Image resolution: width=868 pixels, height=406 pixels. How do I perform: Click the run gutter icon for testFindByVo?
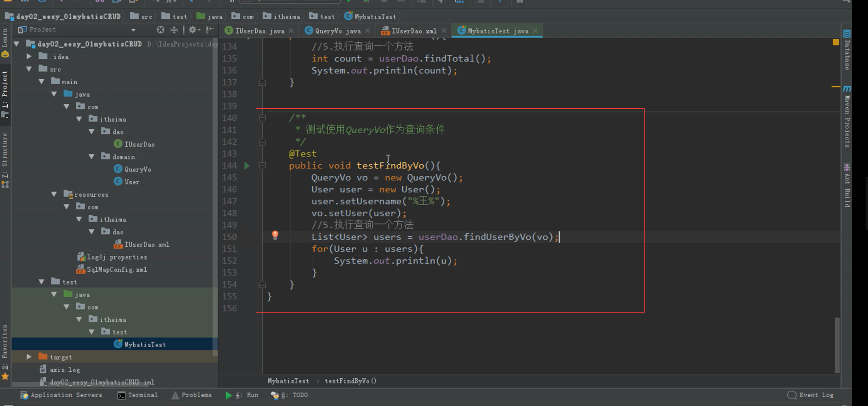pos(247,166)
